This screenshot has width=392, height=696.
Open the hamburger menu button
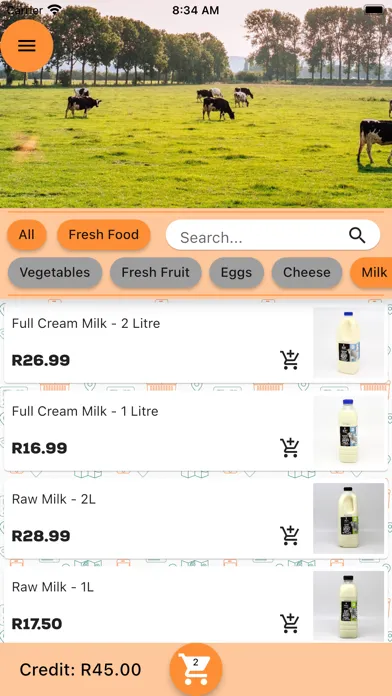click(x=27, y=45)
